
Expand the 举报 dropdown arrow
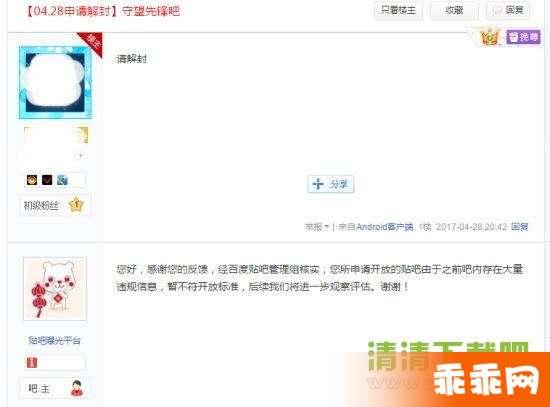327,227
